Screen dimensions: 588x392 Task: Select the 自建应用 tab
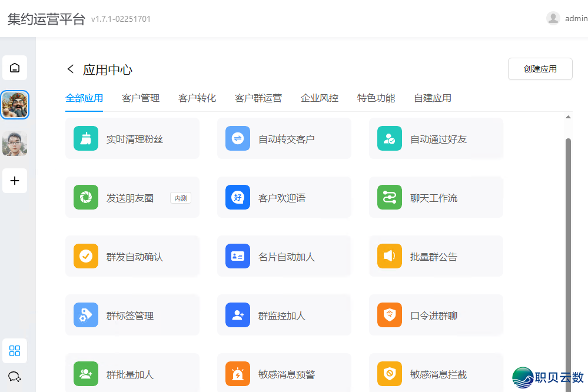click(433, 98)
